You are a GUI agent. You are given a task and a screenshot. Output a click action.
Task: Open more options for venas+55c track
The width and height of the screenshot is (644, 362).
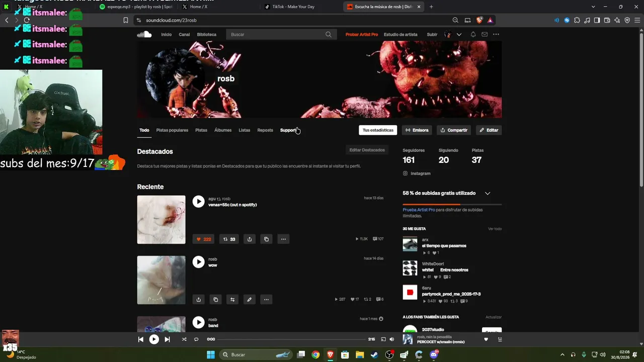[283, 239]
